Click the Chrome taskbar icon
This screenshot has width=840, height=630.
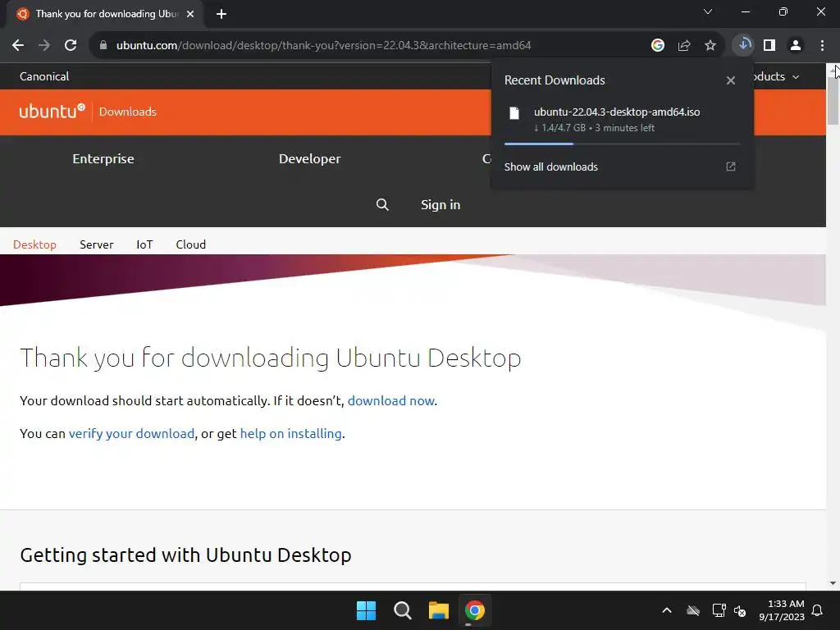tap(475, 610)
